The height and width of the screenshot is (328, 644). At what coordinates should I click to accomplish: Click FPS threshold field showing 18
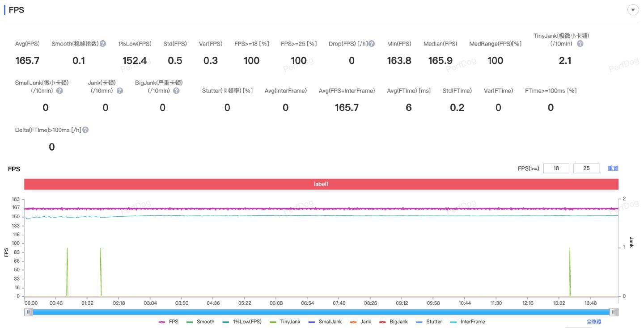pos(556,168)
